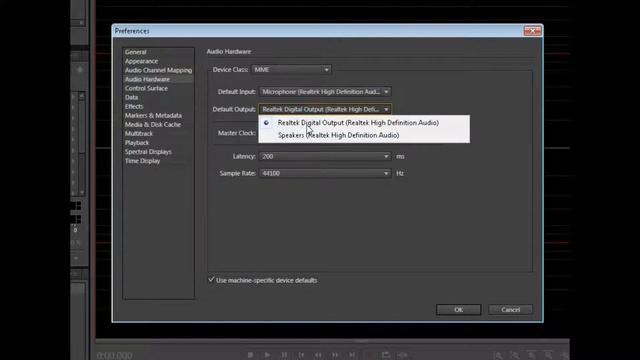Select Audio Hardware category
This screenshot has height=360, width=640.
pos(147,79)
